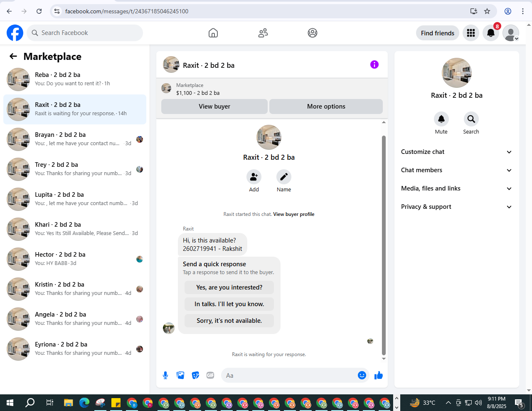The height and width of the screenshot is (411, 532).
Task: Open the Kristin conversation
Action: 75,289
